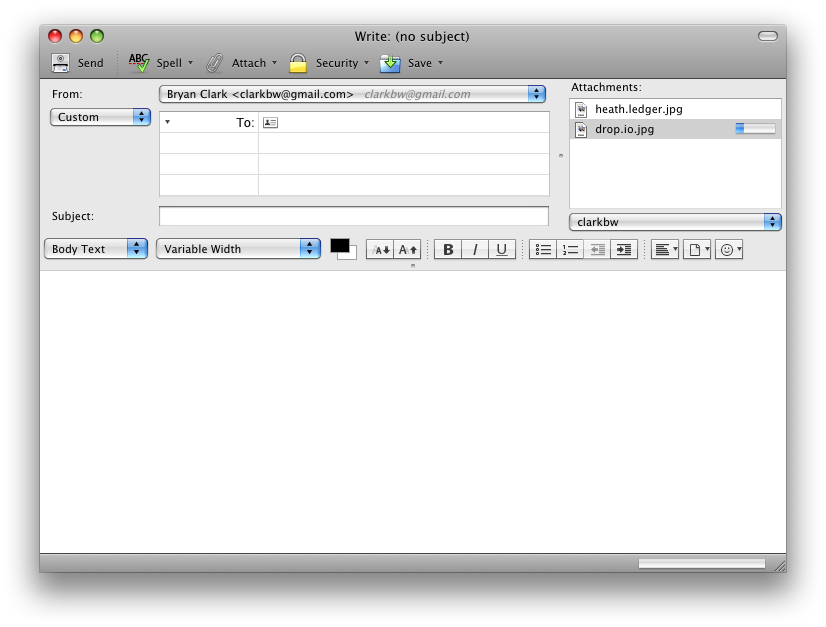Click the outdent button
This screenshot has width=826, height=627.
click(597, 250)
